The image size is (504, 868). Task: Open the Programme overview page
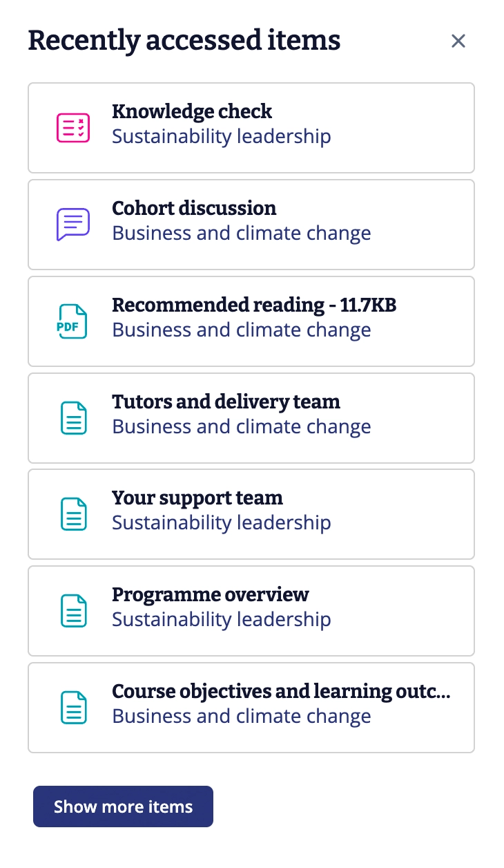pyautogui.click(x=211, y=594)
